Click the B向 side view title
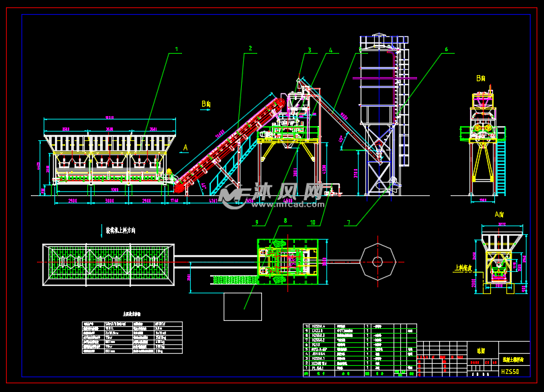This screenshot has width=544, height=392. click(x=480, y=79)
